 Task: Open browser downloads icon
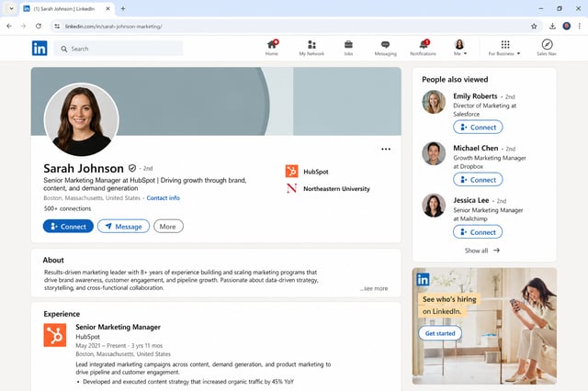(552, 27)
